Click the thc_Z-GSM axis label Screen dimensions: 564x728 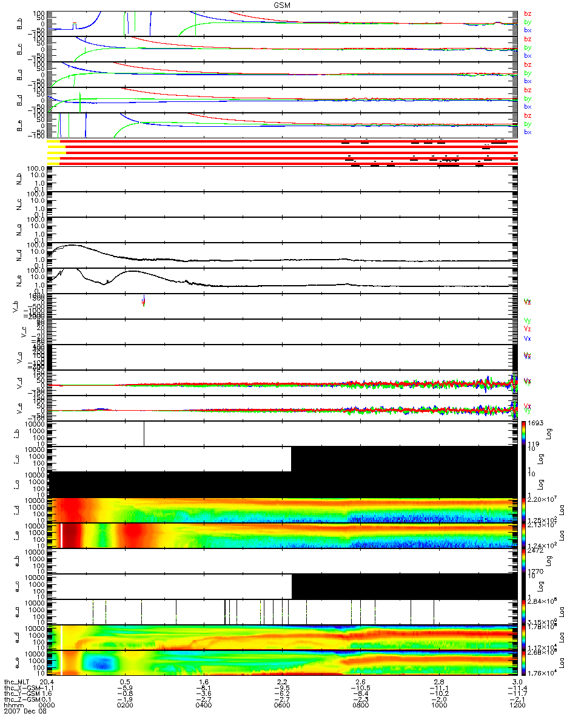pyautogui.click(x=21, y=699)
